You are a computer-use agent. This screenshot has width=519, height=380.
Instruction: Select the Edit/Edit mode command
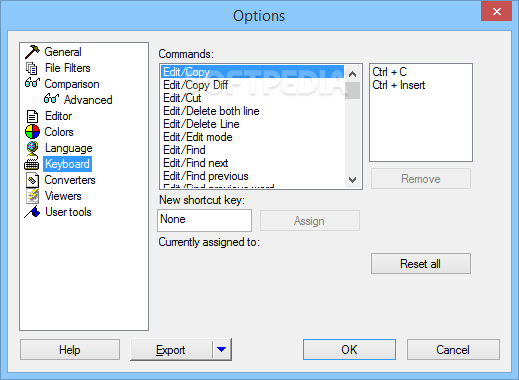coord(252,137)
